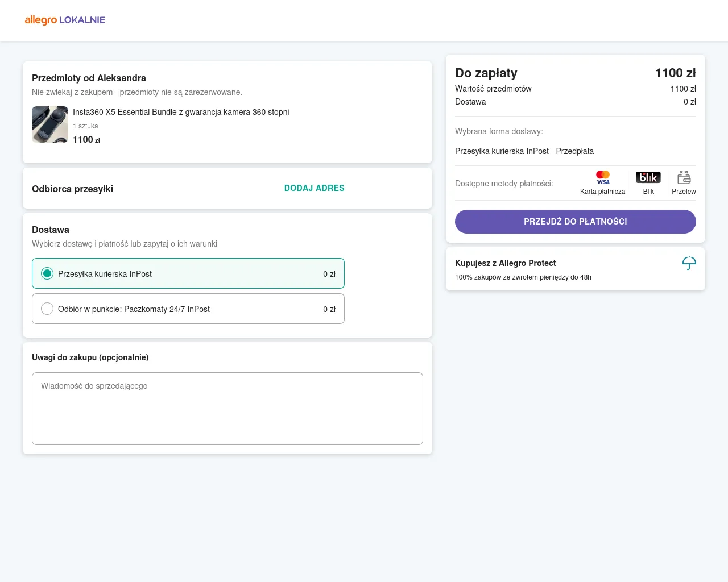Click the Wybrana forma dostawy label

click(499, 131)
